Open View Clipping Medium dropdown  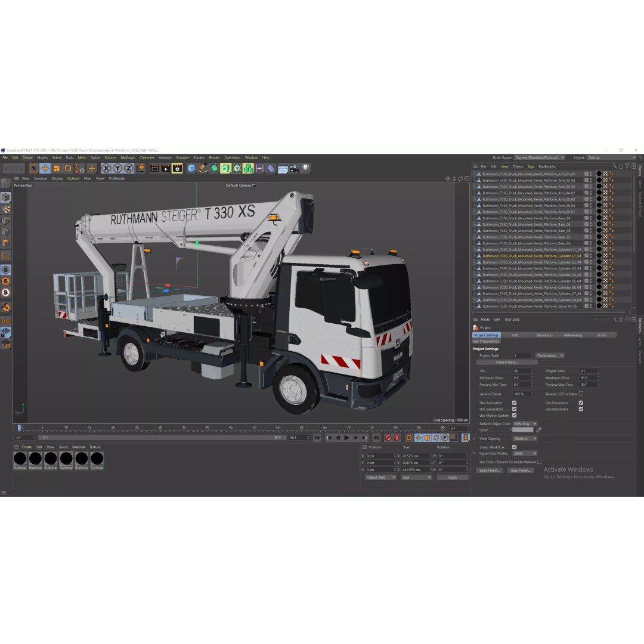[525, 439]
